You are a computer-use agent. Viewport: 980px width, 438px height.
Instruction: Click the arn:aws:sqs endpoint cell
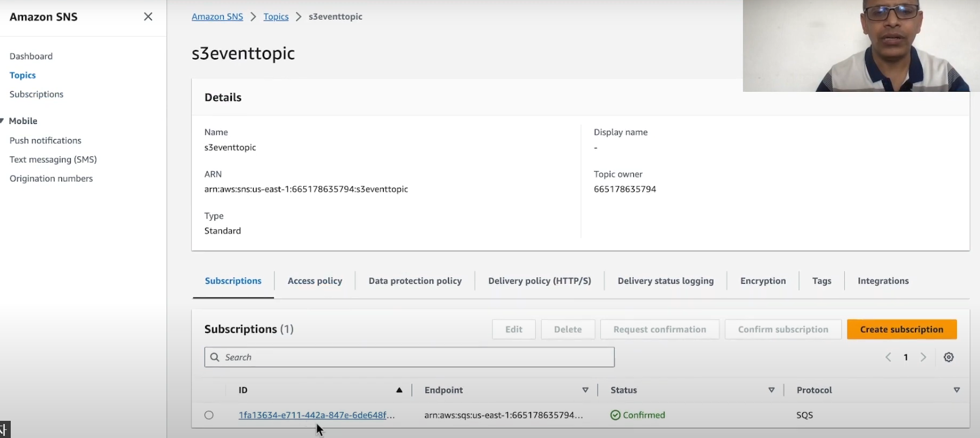coord(504,415)
